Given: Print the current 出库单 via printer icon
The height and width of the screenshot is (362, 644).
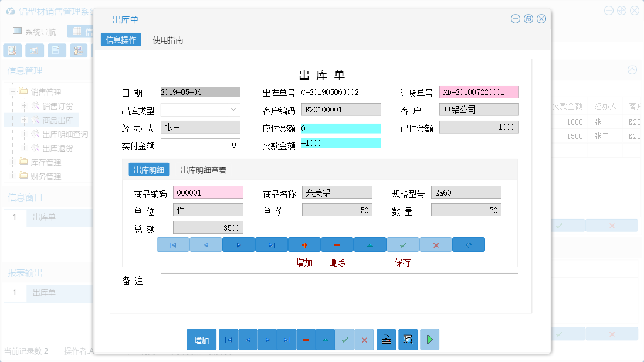Looking at the screenshot, I should click(386, 339).
